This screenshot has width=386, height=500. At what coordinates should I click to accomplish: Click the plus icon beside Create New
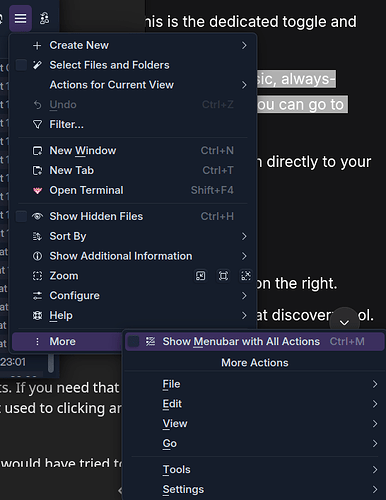pos(37,46)
